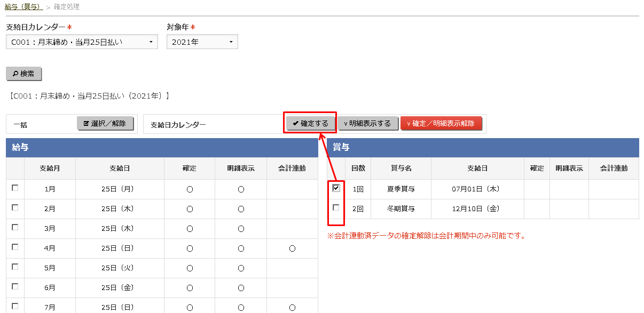Check the checkbox for 1月 salary row
The width and height of the screenshot is (644, 313).
(x=14, y=188)
